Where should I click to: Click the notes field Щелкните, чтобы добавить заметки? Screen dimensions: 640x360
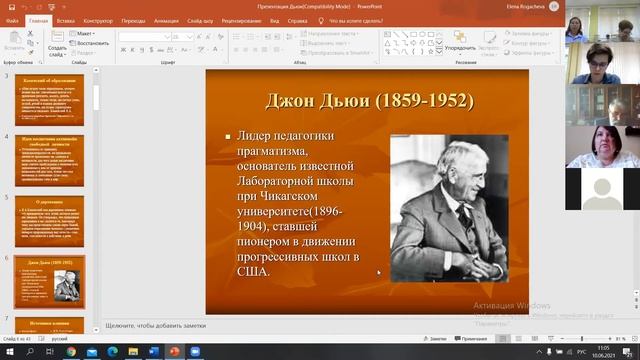click(x=156, y=326)
